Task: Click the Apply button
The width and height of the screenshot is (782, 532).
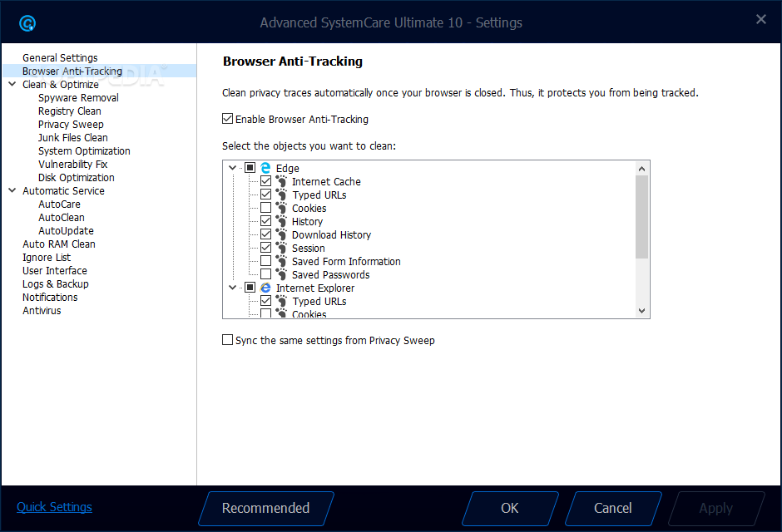Action: [x=716, y=508]
